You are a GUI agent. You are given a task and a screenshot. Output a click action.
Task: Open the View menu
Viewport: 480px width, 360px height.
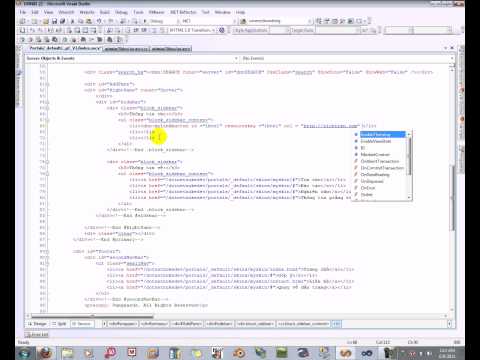point(48,12)
